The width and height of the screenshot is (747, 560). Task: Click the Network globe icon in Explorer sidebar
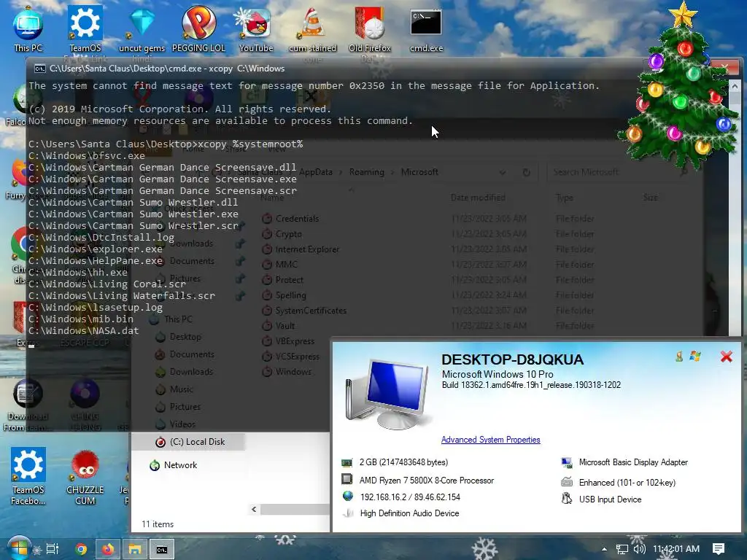(155, 465)
